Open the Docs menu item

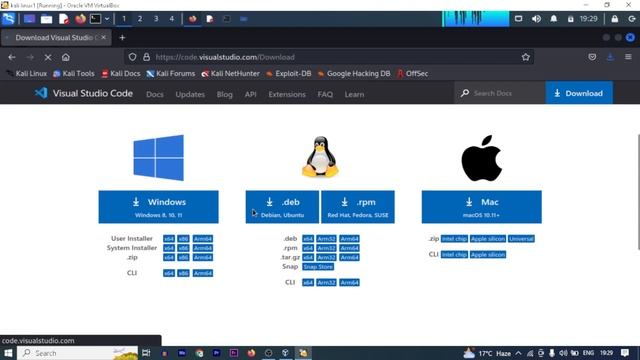pyautogui.click(x=155, y=94)
